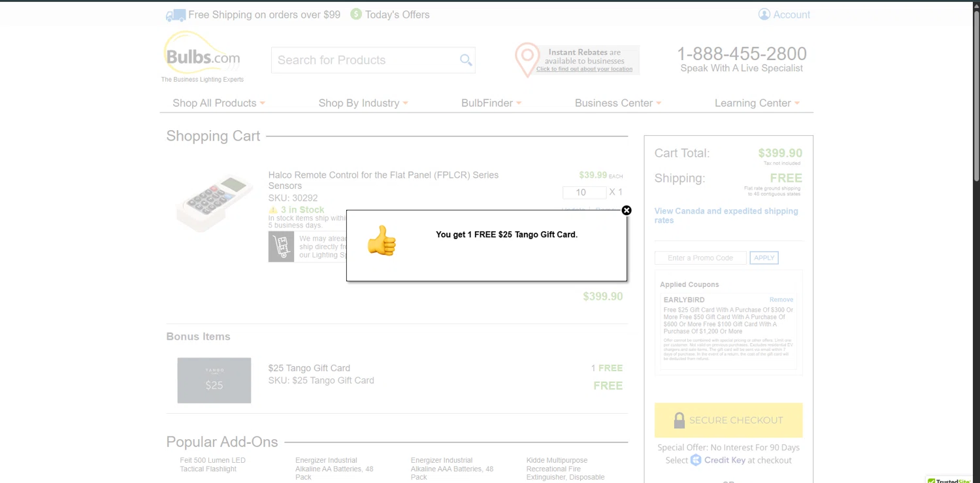Click the stock warning triangle icon

tap(273, 210)
